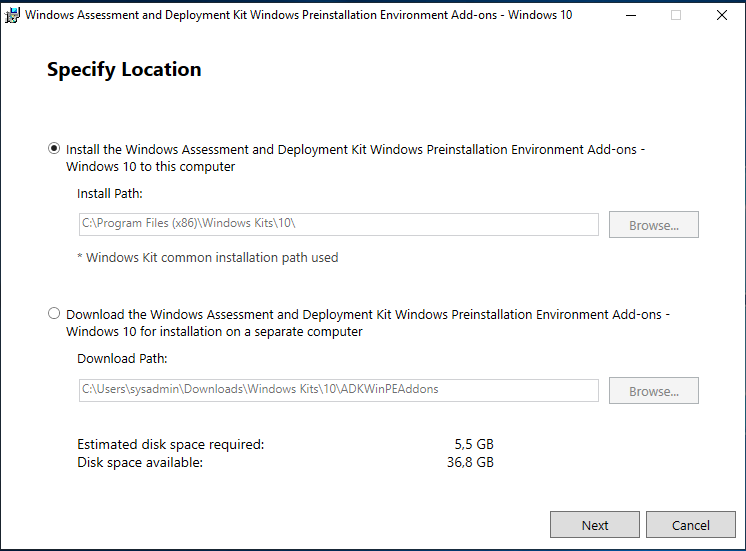Select the Install to this computer radio button

[x=54, y=149]
